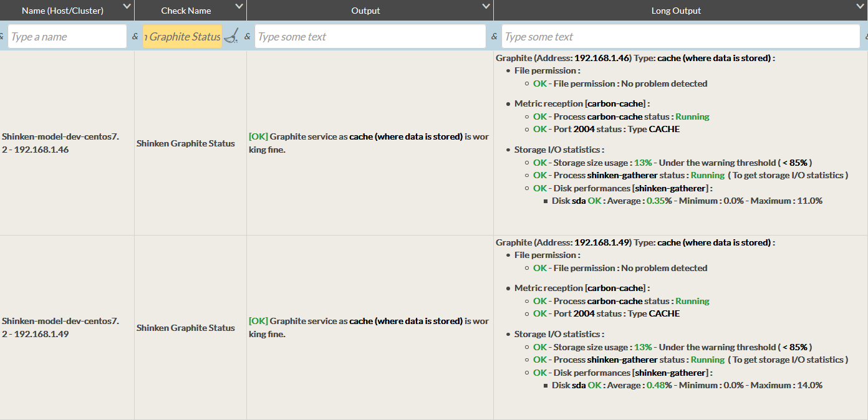Click the Output column header label
This screenshot has width=868, height=420.
click(x=365, y=11)
